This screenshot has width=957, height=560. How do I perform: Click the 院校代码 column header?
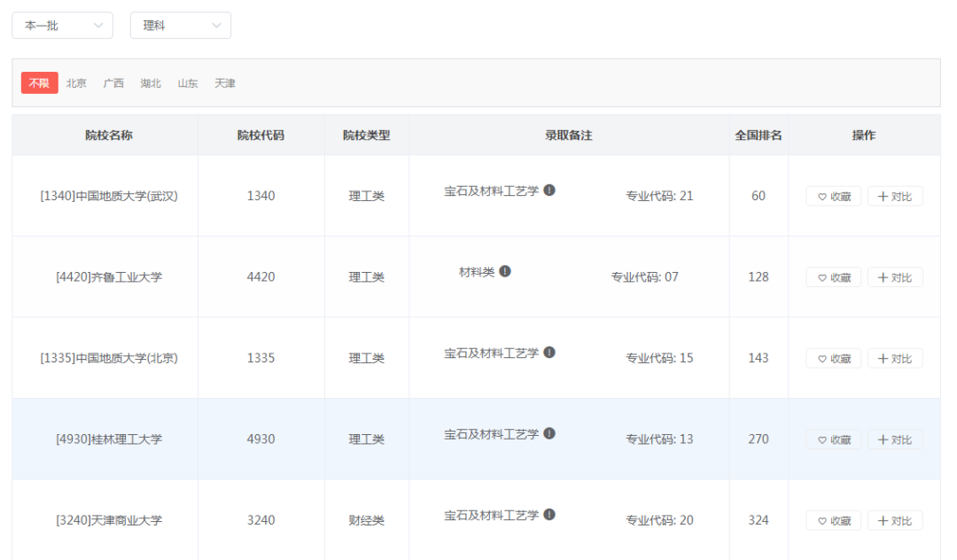(x=261, y=136)
